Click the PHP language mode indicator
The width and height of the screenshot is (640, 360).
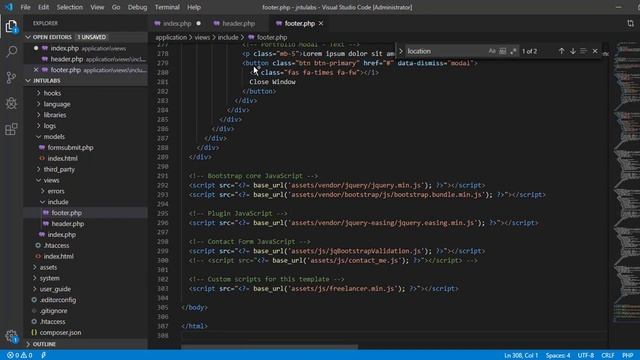pos(628,356)
